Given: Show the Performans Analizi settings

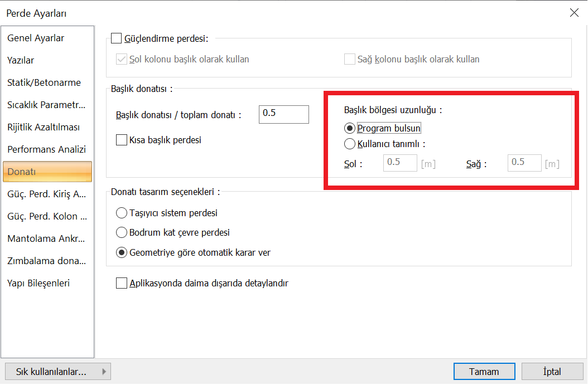Looking at the screenshot, I should point(46,149).
